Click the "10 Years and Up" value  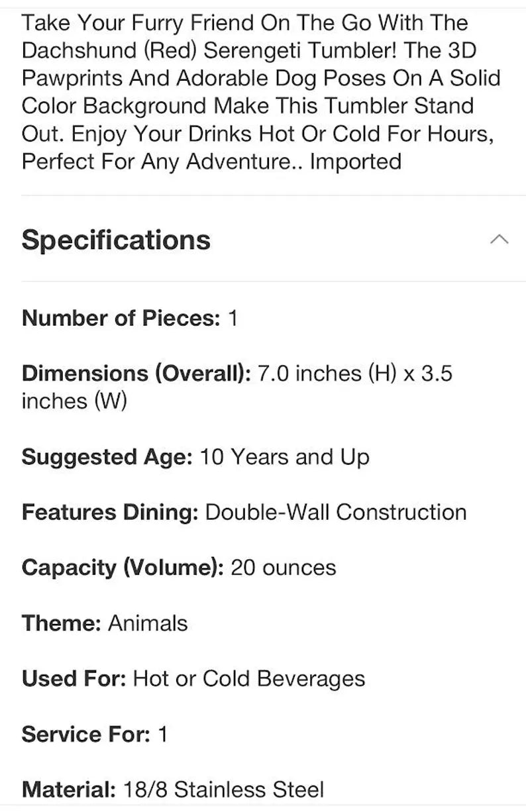(x=284, y=457)
